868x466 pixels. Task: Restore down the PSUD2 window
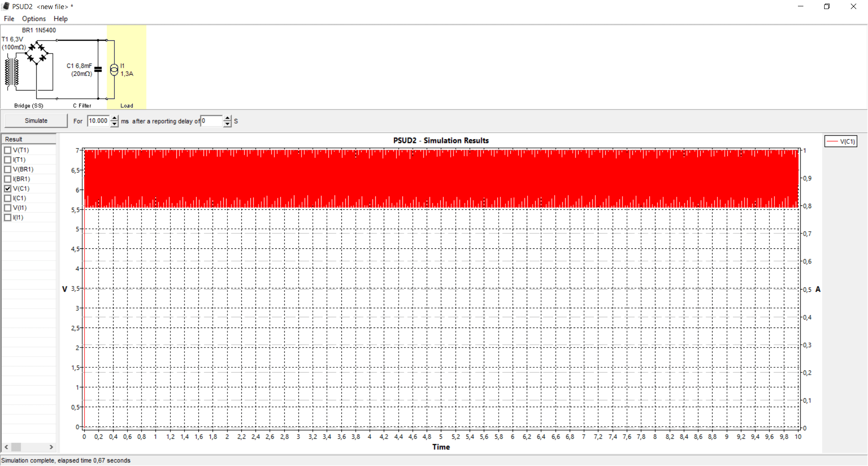tap(827, 6)
